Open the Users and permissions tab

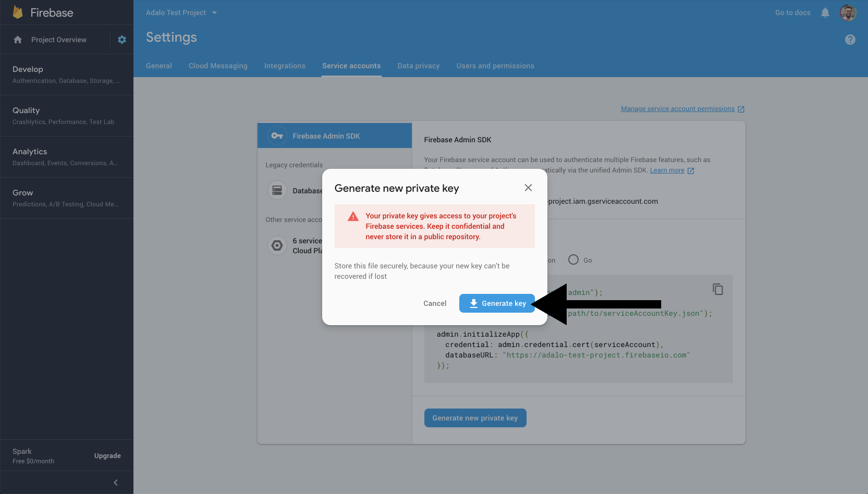[x=495, y=66]
